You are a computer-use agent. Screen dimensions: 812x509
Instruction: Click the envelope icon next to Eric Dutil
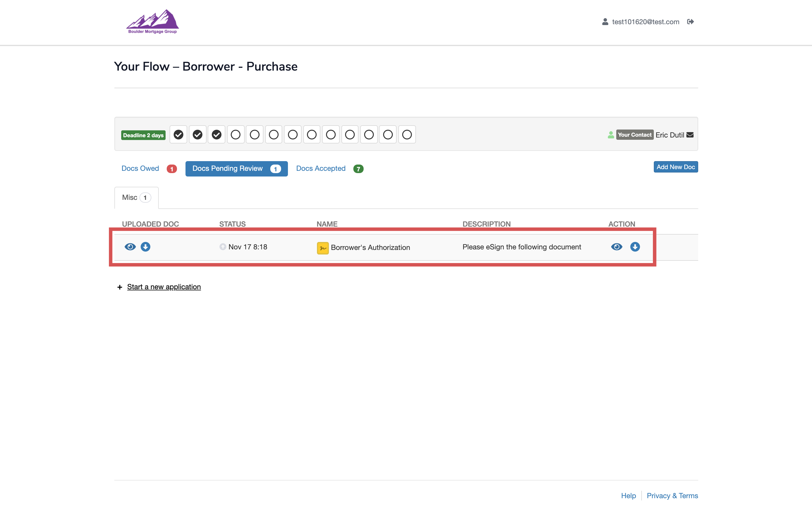690,135
